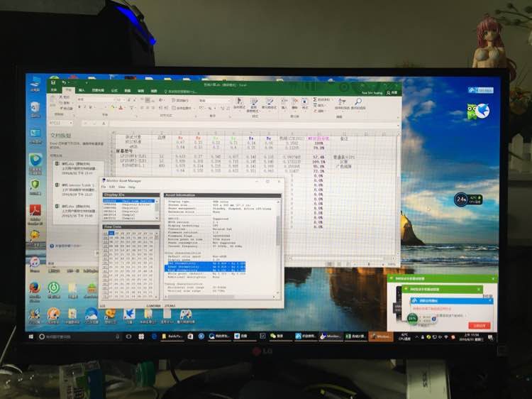The width and height of the screenshot is (532, 399).
Task: Click the Windows Start button
Action: click(31, 337)
